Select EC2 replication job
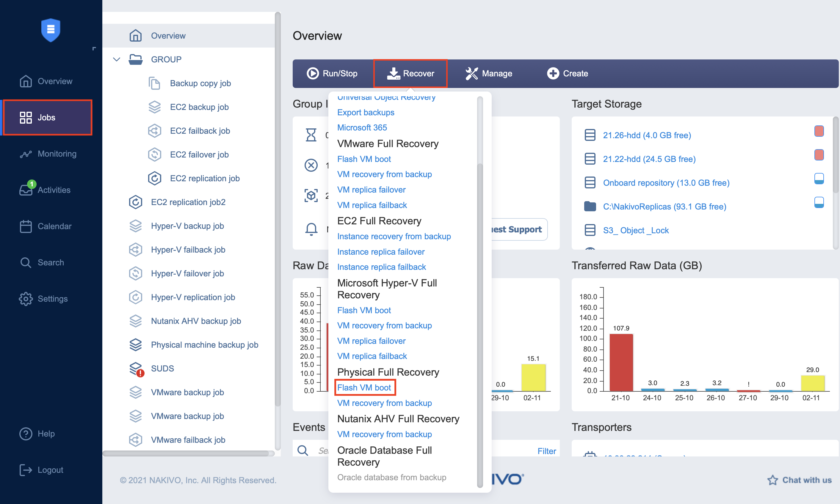The height and width of the screenshot is (504, 840). pos(205,178)
